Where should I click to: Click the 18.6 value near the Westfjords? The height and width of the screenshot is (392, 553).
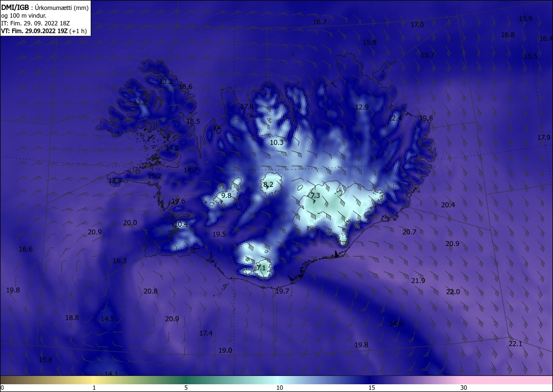pyautogui.click(x=185, y=86)
